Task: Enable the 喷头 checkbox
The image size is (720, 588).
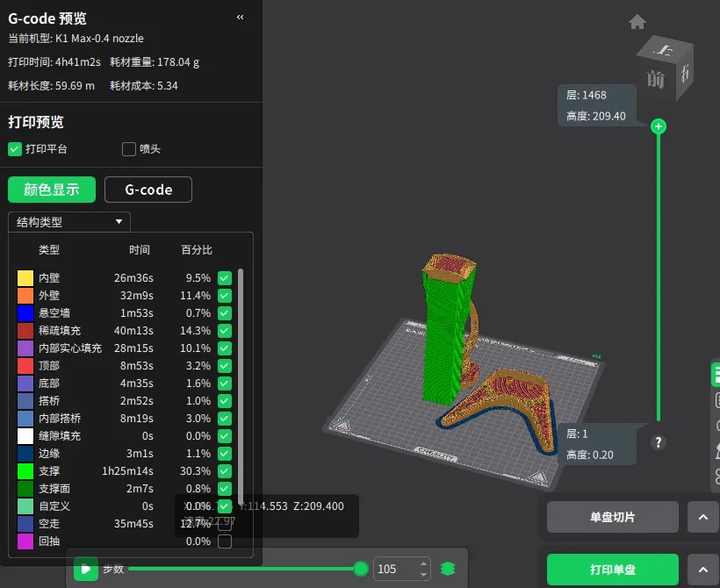Action: [129, 149]
